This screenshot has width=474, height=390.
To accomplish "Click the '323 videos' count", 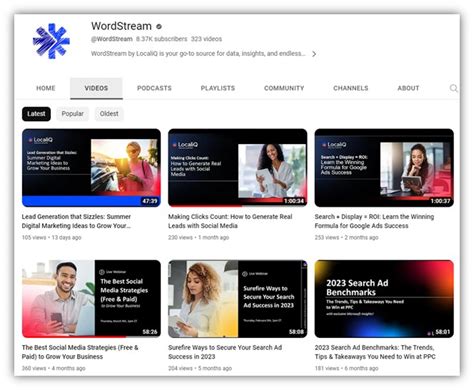I will point(206,39).
